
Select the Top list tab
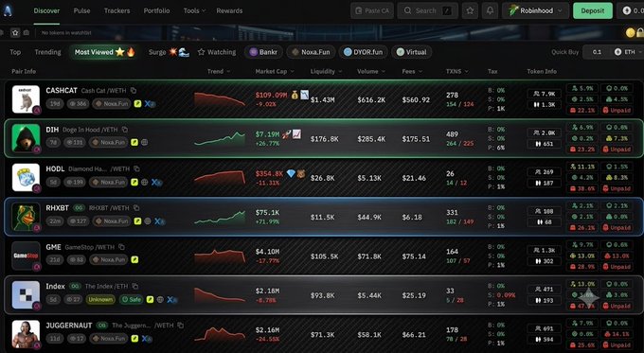[x=15, y=52]
